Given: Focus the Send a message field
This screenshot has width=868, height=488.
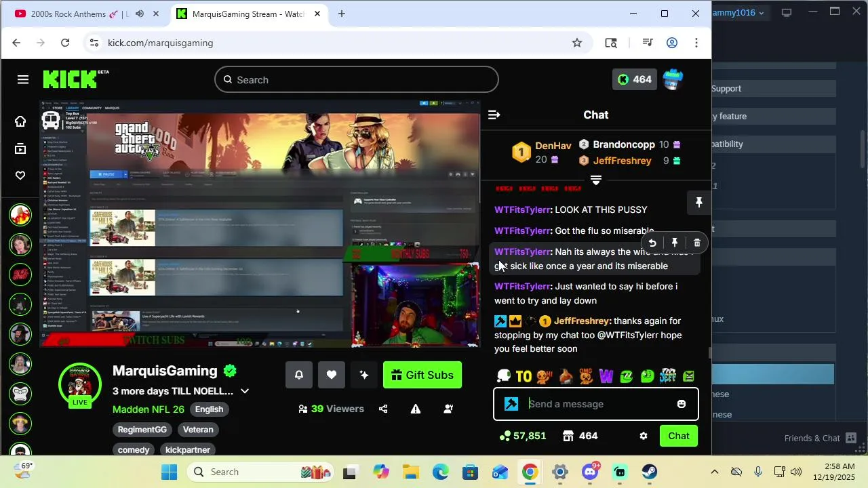Looking at the screenshot, I should pos(597,404).
